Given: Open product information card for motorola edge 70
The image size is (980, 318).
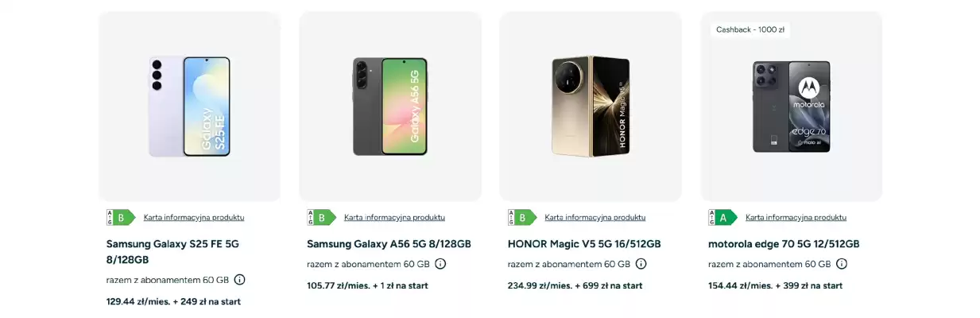Looking at the screenshot, I should click(x=796, y=217).
